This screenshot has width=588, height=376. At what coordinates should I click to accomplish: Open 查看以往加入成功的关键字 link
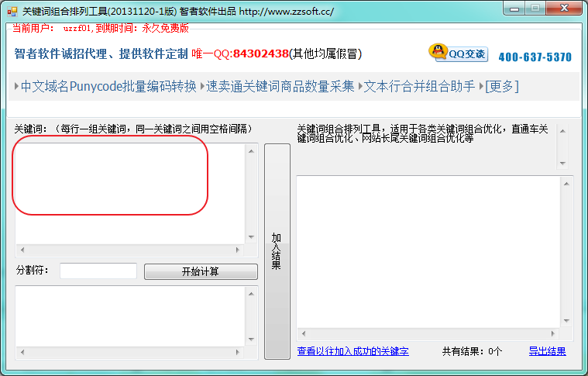pyautogui.click(x=352, y=351)
